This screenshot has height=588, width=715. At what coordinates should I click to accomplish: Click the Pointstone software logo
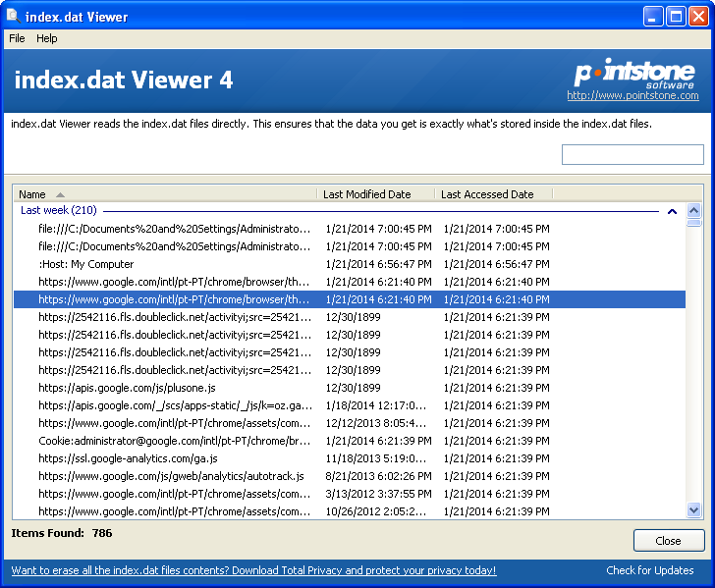click(x=634, y=73)
